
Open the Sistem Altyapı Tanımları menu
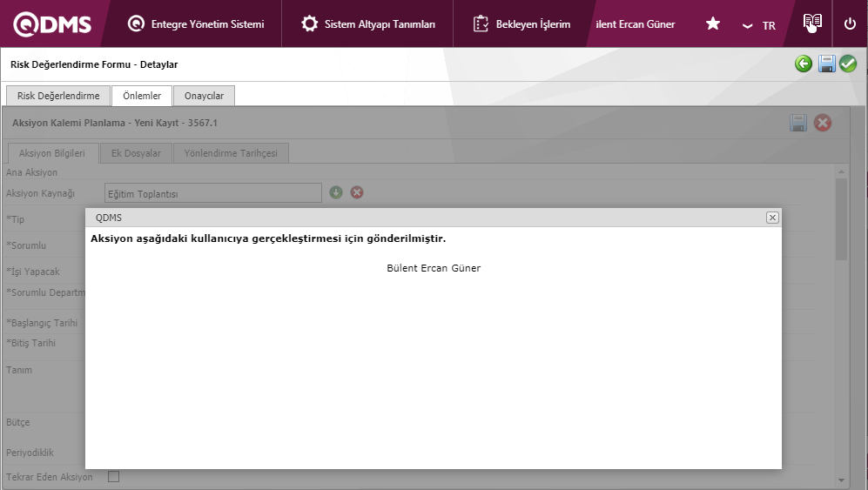click(368, 24)
